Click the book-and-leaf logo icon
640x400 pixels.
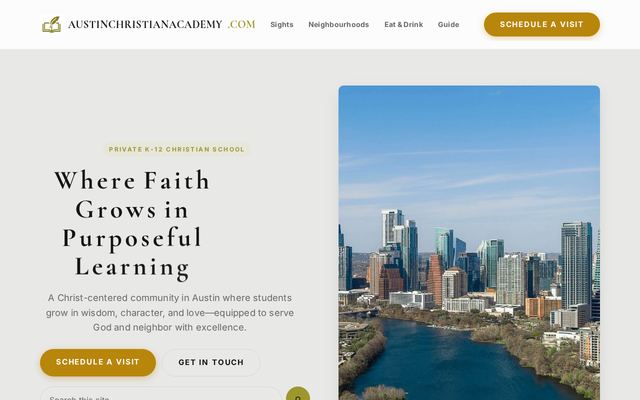point(51,24)
